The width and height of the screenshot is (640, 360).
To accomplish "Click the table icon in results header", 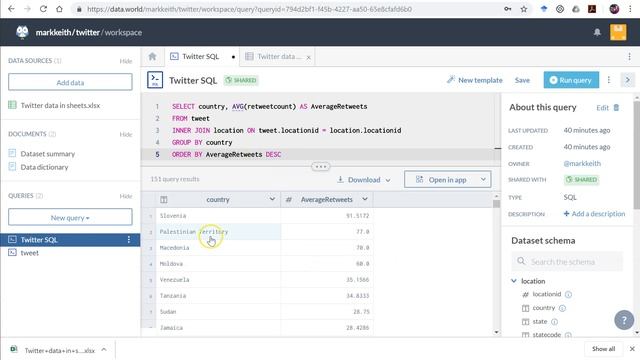I will [x=164, y=200].
